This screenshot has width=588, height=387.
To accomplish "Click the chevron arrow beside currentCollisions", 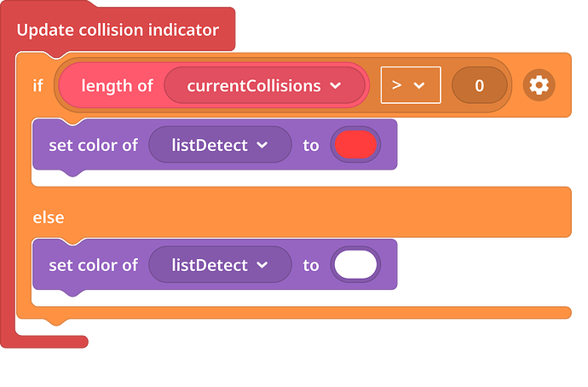I will [335, 85].
